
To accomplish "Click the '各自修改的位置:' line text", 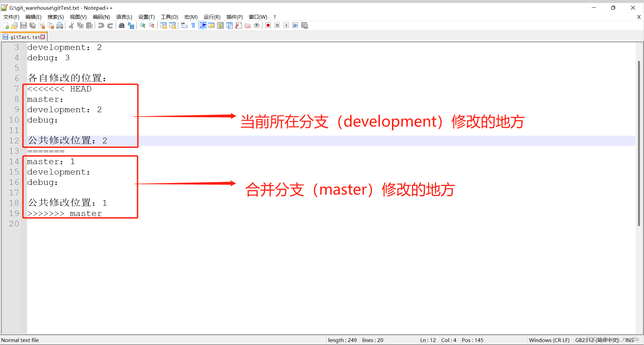I will pyautogui.click(x=67, y=78).
